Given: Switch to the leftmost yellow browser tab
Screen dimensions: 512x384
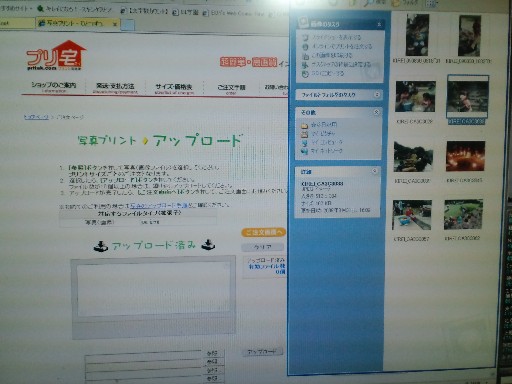Looking at the screenshot, I should pos(17,23).
